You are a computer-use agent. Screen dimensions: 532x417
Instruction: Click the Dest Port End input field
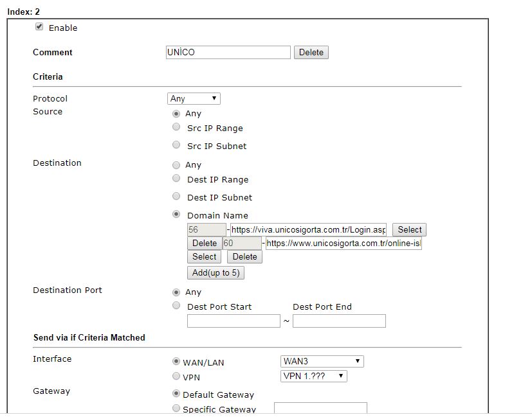point(339,321)
